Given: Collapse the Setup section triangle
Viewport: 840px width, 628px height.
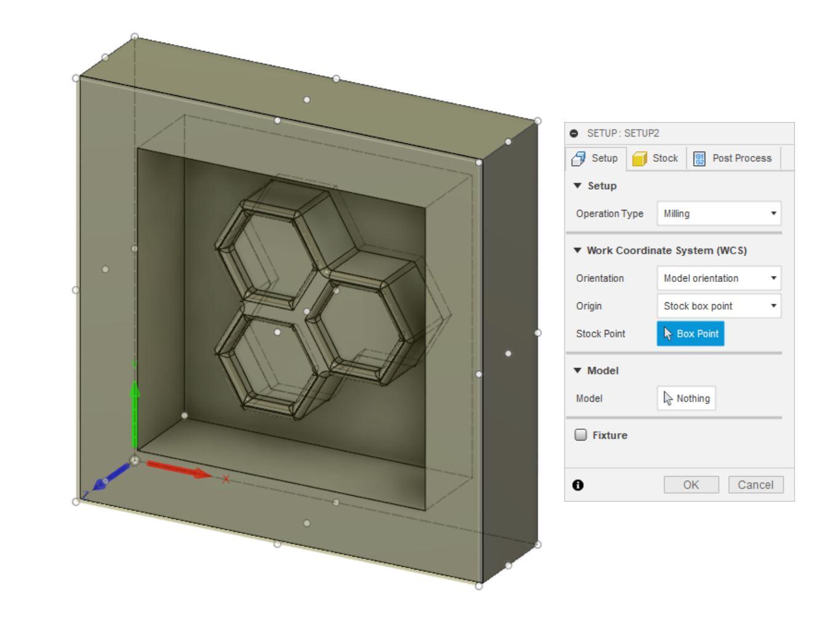Looking at the screenshot, I should pos(577,185).
